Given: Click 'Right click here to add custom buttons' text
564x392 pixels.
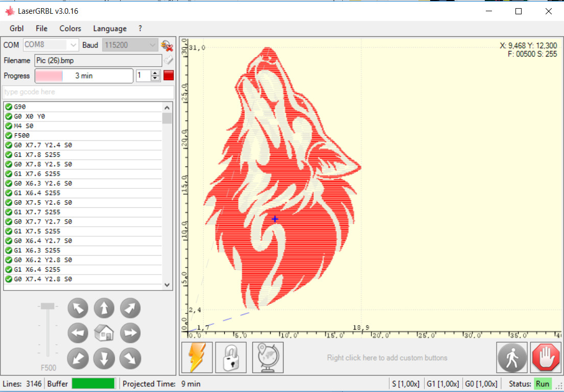Looking at the screenshot, I should 387,358.
